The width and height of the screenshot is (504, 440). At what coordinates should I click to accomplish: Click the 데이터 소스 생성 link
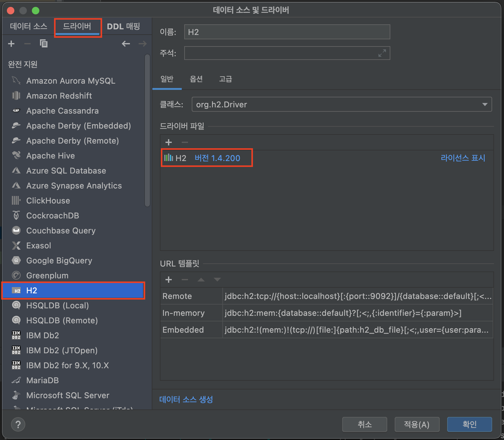(x=186, y=399)
